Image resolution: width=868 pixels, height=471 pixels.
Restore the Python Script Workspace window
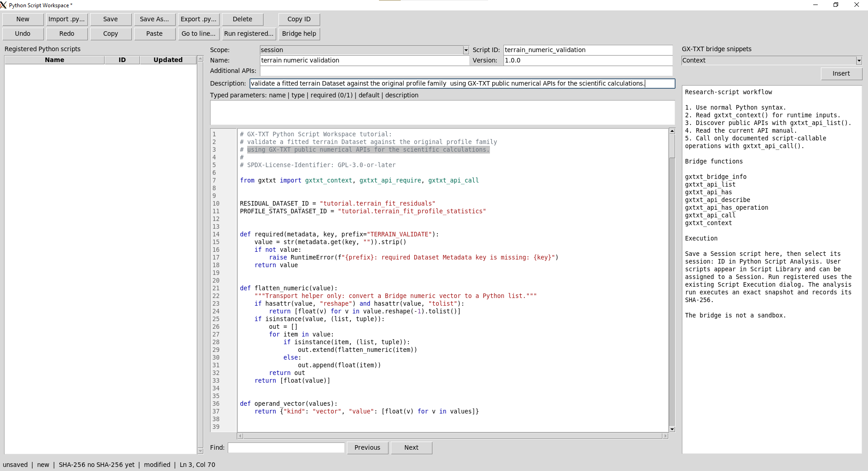point(836,5)
